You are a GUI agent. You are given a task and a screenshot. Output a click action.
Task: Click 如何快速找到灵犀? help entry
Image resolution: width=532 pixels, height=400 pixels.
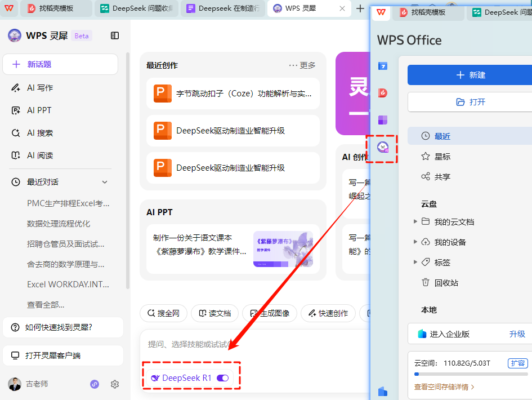(x=62, y=327)
